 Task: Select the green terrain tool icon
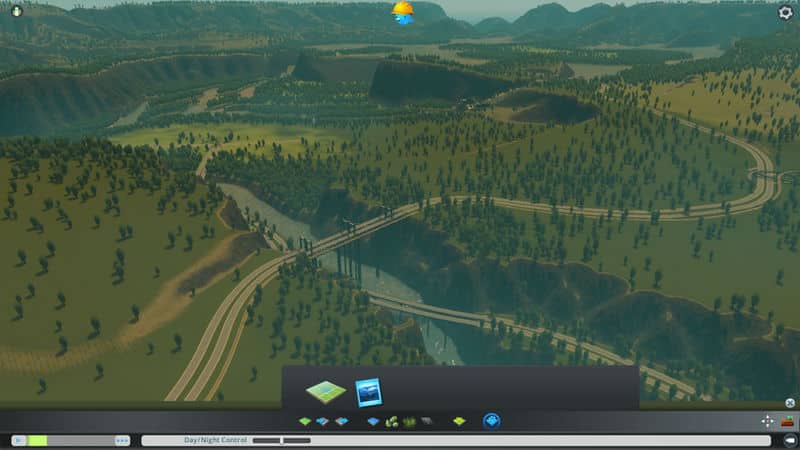point(305,421)
